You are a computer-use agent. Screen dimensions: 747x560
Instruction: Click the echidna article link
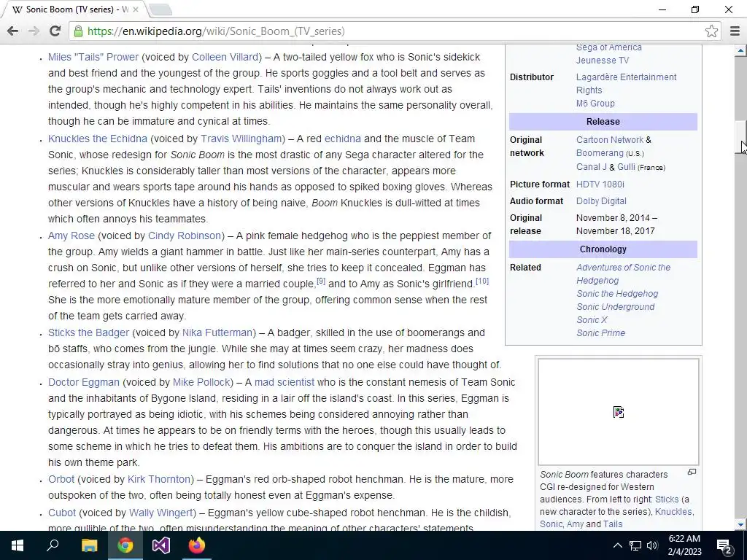pos(343,139)
